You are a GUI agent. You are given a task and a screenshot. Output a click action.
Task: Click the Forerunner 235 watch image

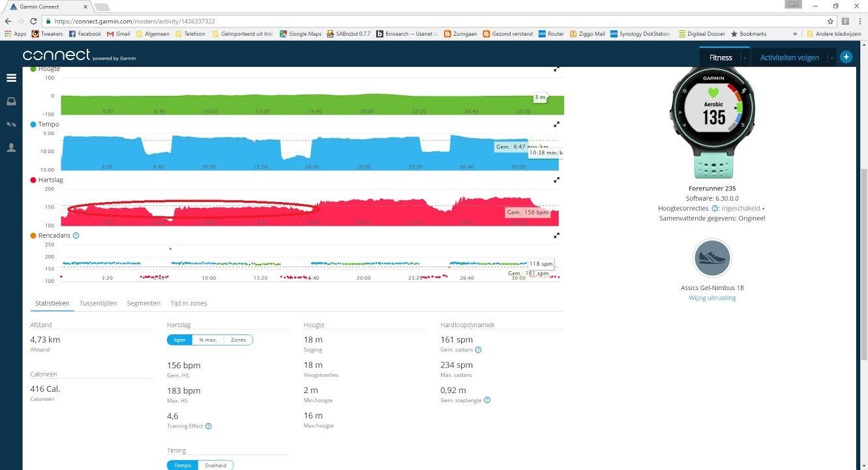pos(712,123)
